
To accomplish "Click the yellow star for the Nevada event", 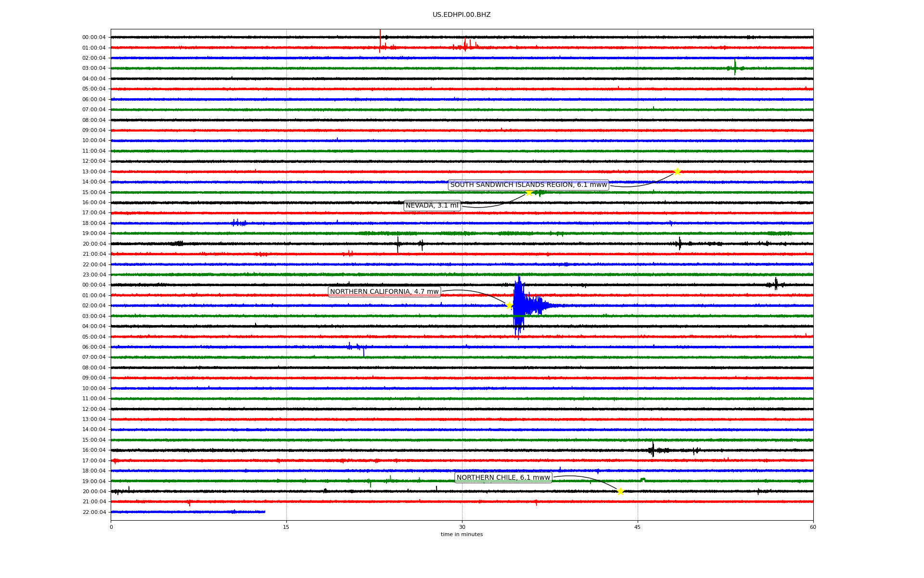I will pos(529,193).
